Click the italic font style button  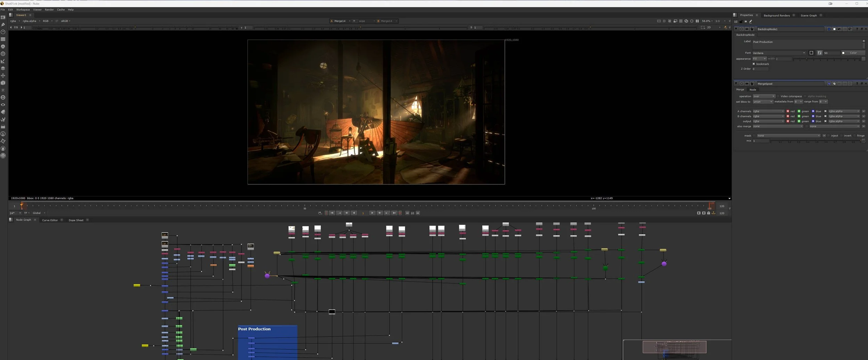click(x=820, y=53)
